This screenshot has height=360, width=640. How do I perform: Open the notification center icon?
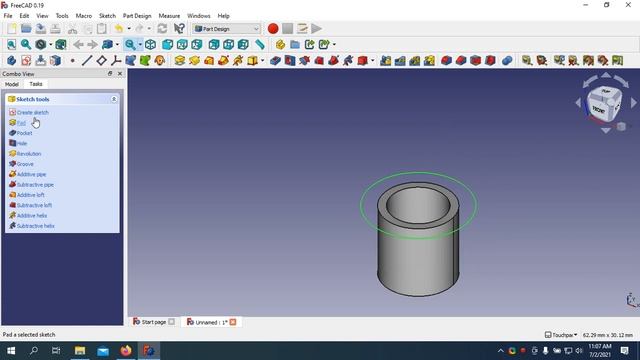(x=624, y=351)
